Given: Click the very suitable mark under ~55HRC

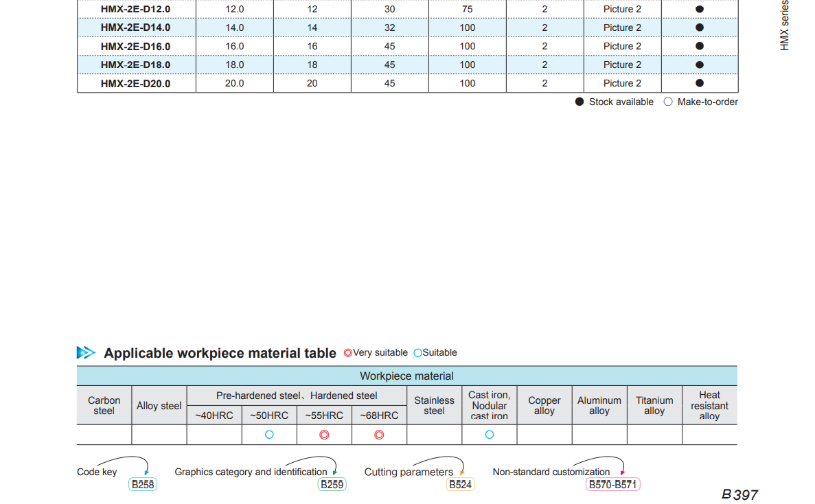Looking at the screenshot, I should pos(324,435).
